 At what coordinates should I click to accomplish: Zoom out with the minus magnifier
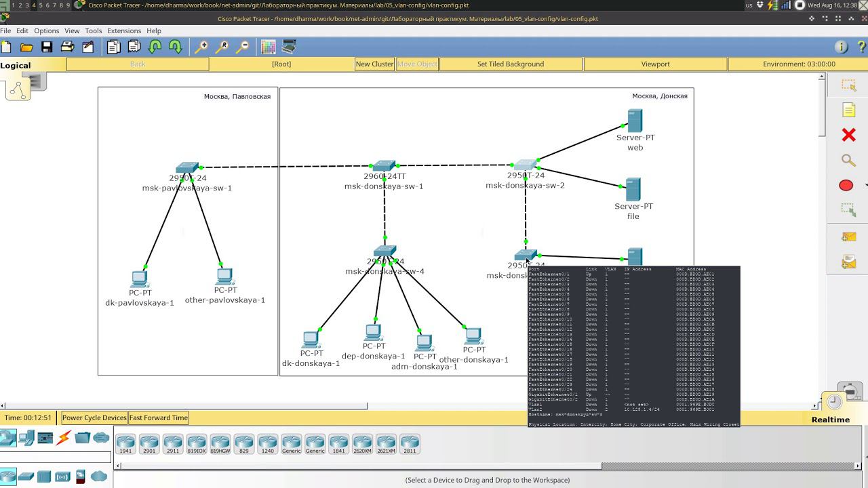point(242,47)
